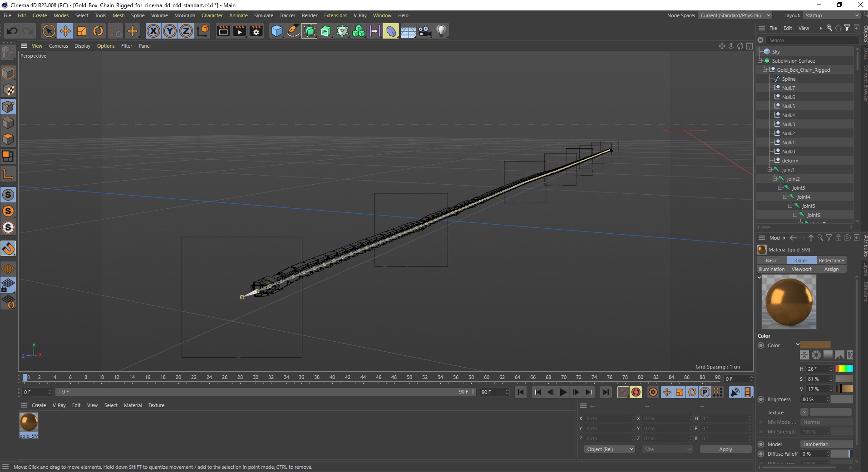Switch to Texture mode in left palette

coord(8,90)
